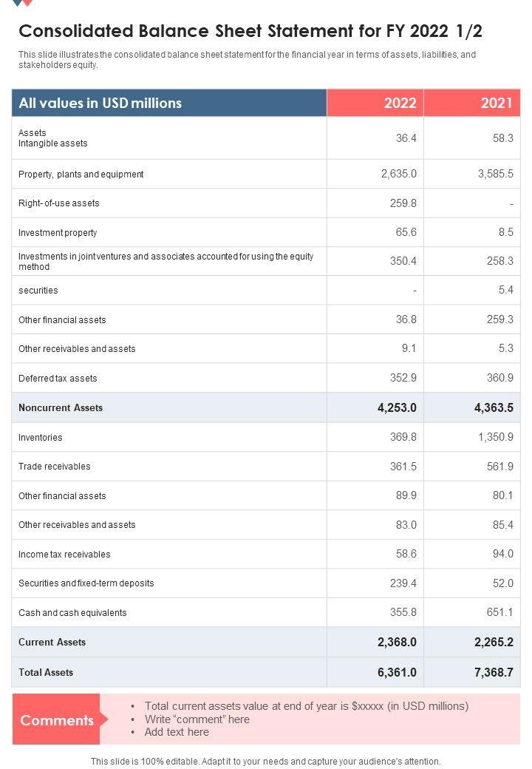This screenshot has height=769, width=532.
Task: Click the Cash and cash equivalents label
Action: coord(72,613)
